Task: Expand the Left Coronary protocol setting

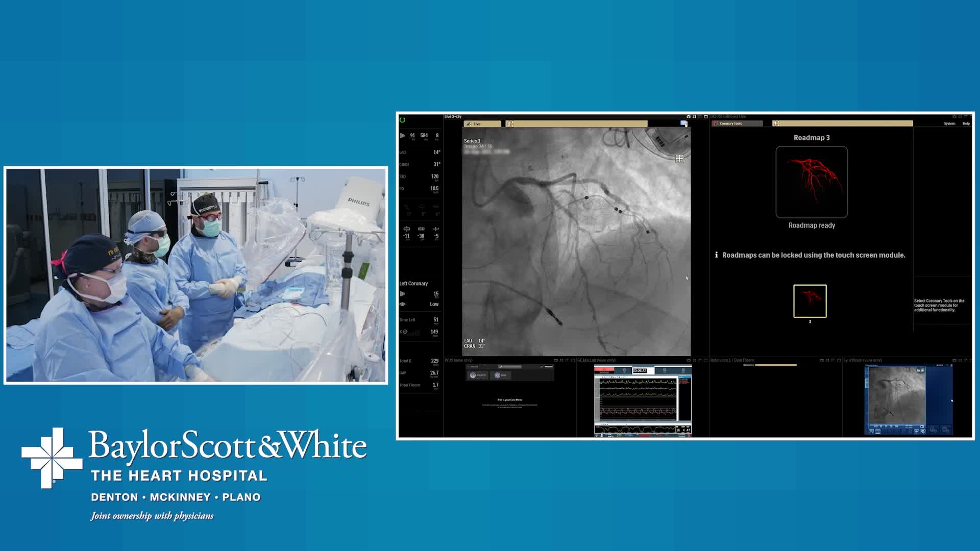Action: click(413, 284)
